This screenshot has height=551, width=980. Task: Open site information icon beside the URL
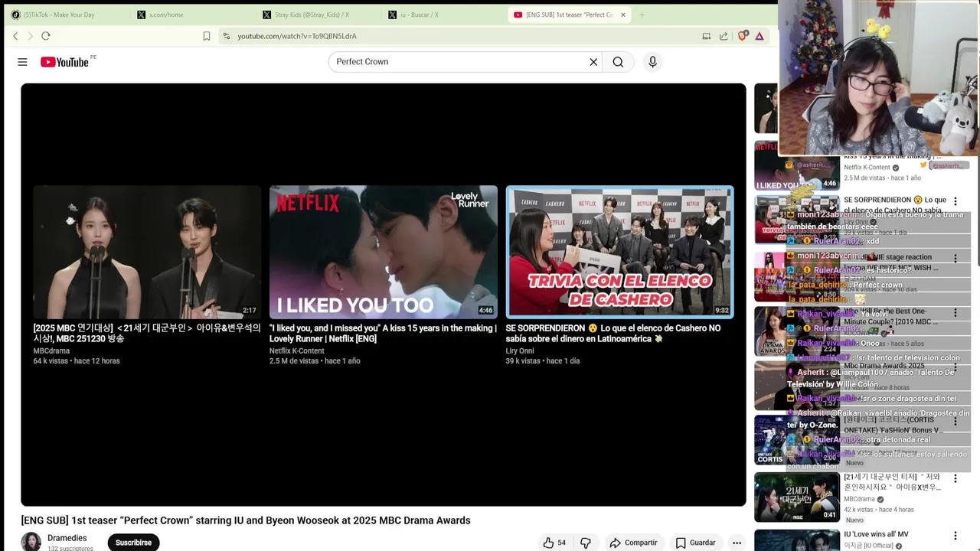(226, 36)
